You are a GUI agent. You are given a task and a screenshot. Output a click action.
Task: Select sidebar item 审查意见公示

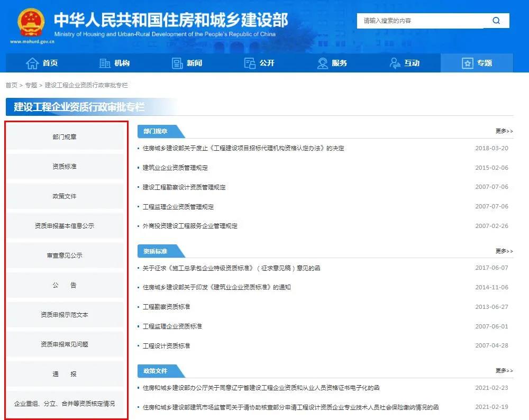[65, 255]
